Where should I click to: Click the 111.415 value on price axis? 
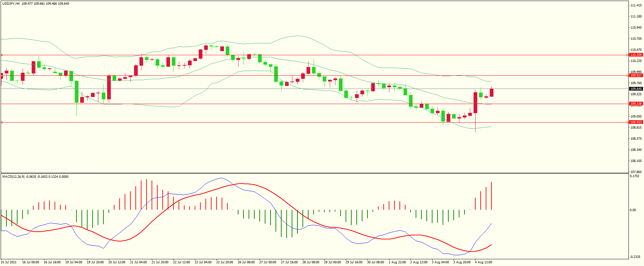636,5
